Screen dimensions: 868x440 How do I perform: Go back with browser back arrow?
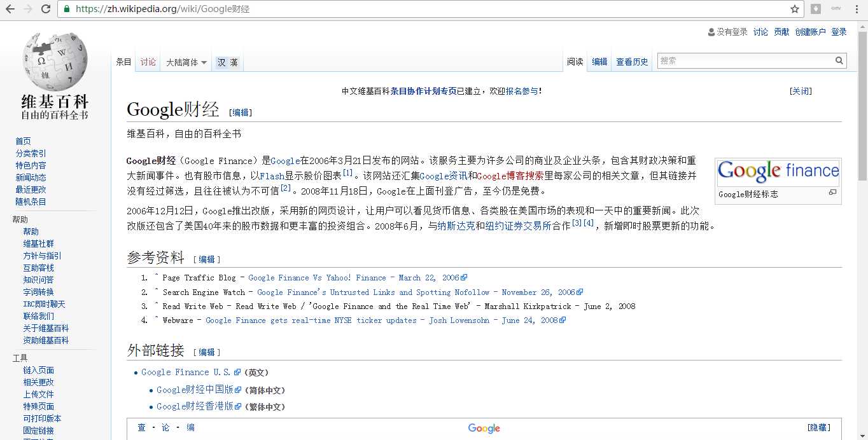[11, 9]
